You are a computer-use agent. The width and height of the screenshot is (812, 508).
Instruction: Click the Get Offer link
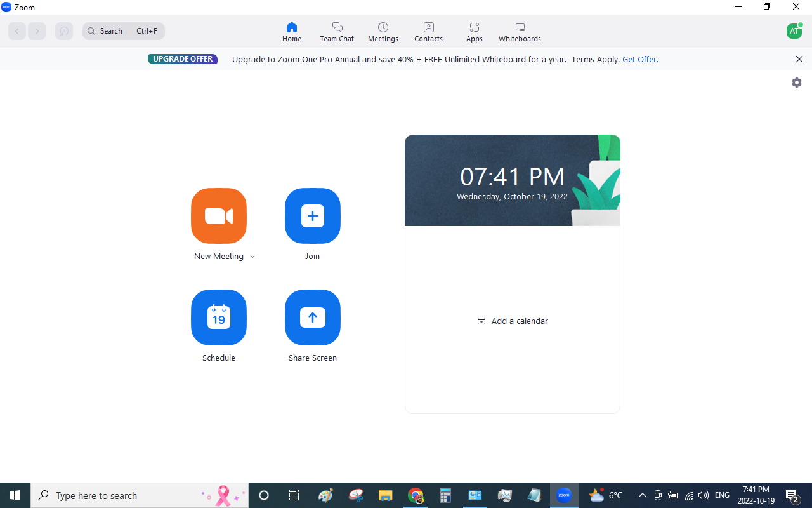point(640,59)
